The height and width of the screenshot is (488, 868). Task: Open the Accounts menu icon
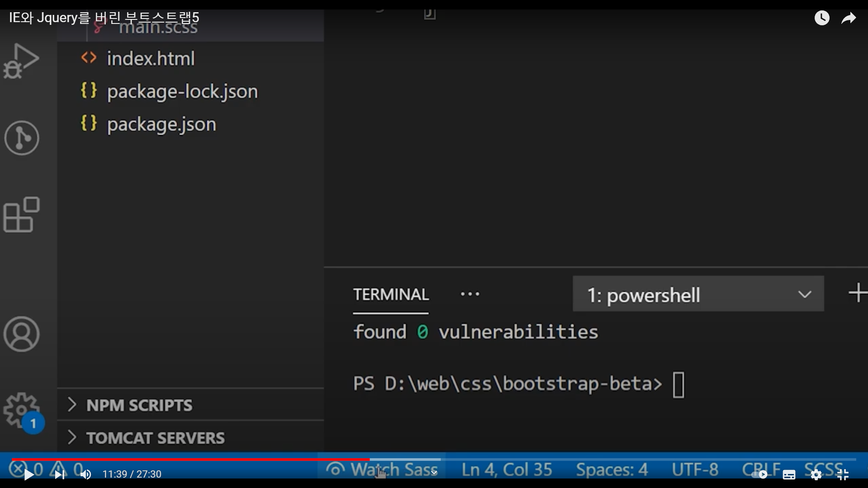(x=21, y=334)
